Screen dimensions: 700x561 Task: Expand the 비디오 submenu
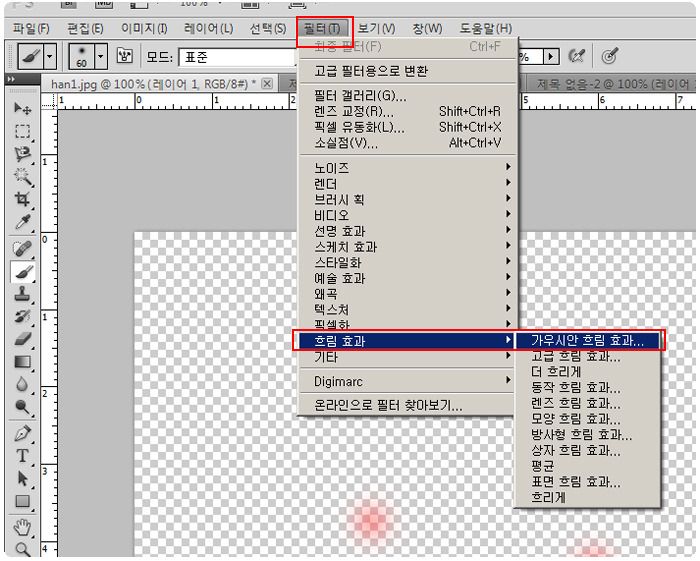[x=407, y=215]
